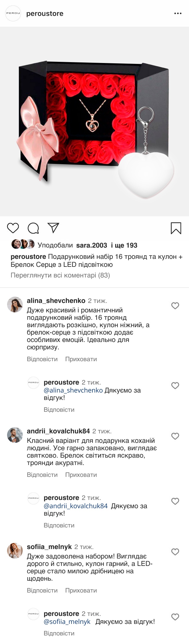
Task: Open the peroustore profile avatar in header
Action: (x=13, y=14)
